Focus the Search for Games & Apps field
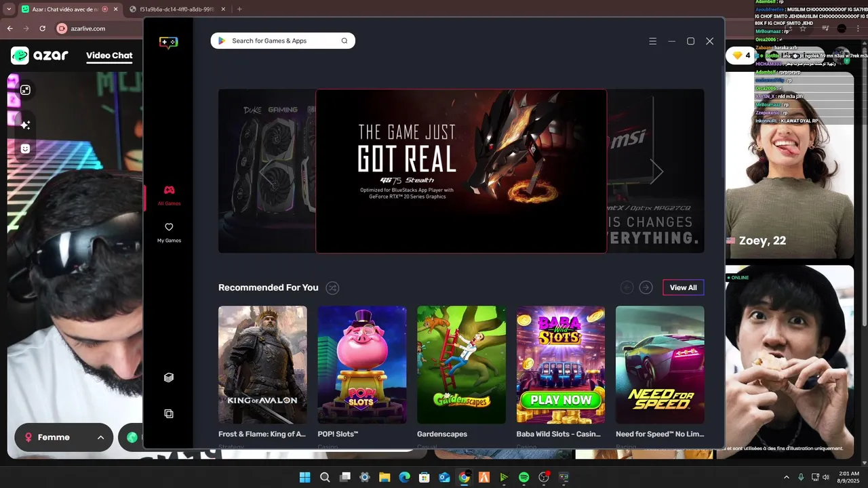 [283, 41]
